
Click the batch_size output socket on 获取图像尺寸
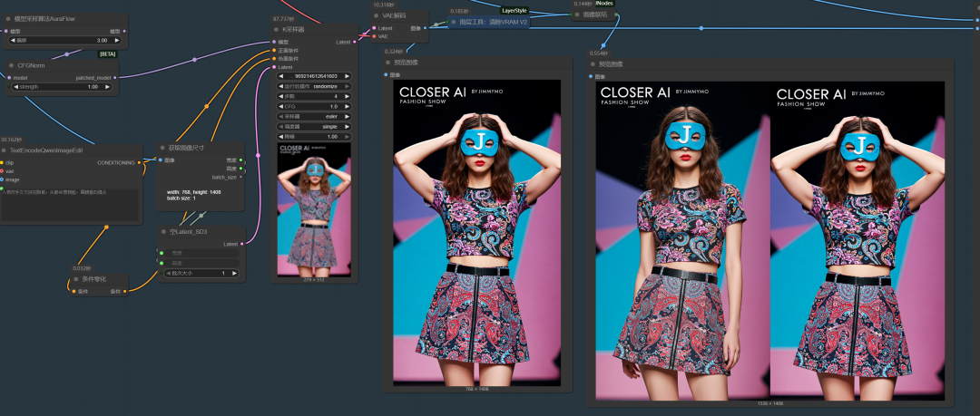pos(241,177)
